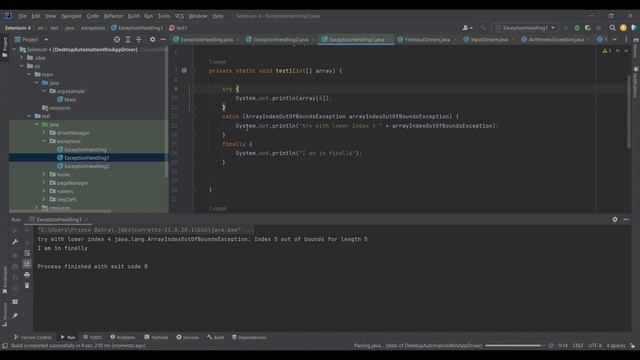Click line 7 gutter usage marker icon
This screenshot has height=360, width=640.
[x=184, y=70]
